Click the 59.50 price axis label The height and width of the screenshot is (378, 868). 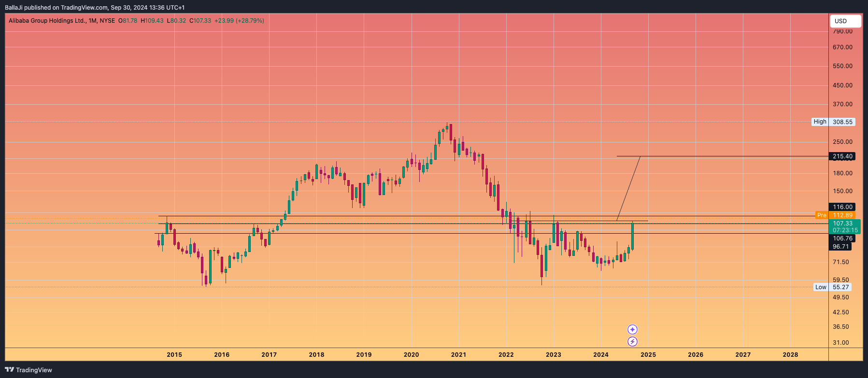click(841, 280)
